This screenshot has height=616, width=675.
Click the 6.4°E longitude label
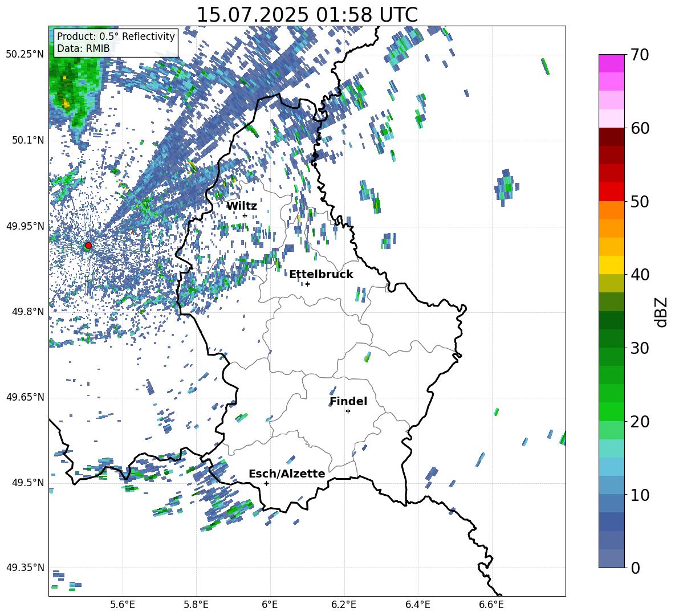417,605
